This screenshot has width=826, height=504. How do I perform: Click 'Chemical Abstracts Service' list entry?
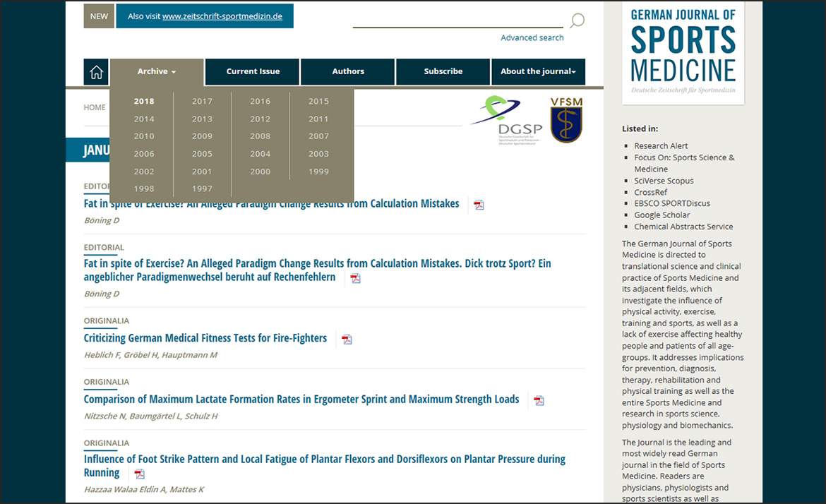point(683,227)
